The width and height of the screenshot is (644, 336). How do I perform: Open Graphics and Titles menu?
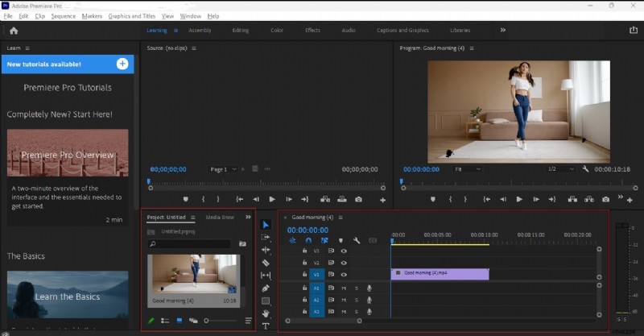[x=132, y=16]
